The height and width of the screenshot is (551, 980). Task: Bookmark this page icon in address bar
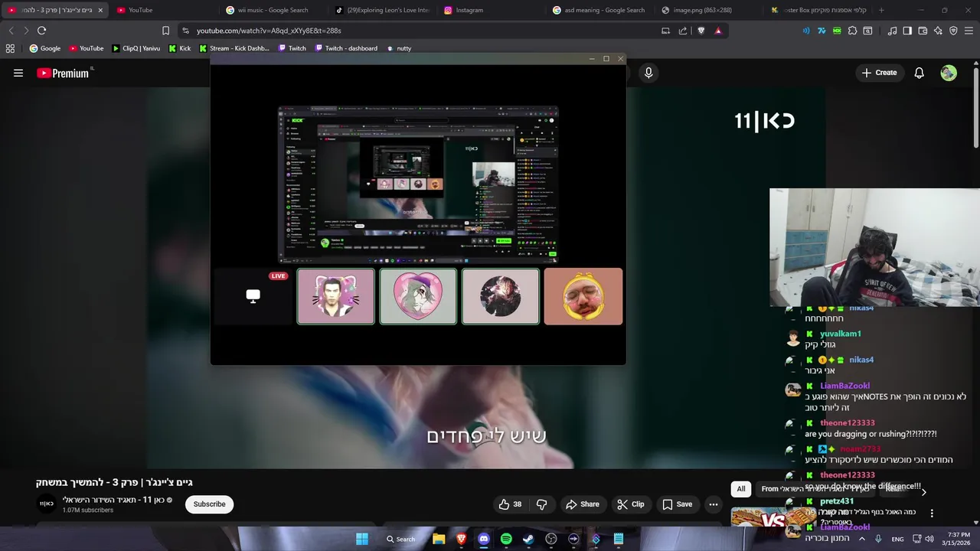click(165, 31)
